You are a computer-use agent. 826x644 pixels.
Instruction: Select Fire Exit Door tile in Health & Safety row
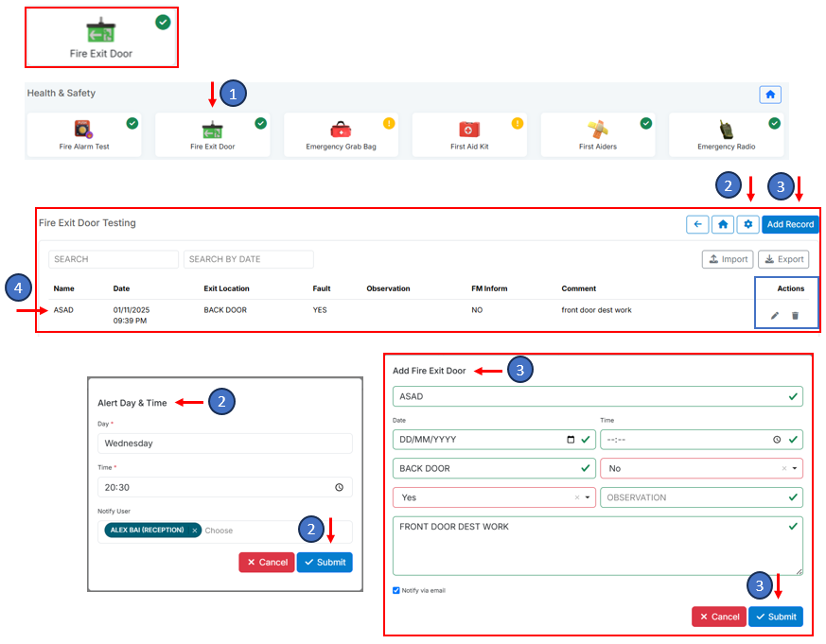(x=212, y=134)
